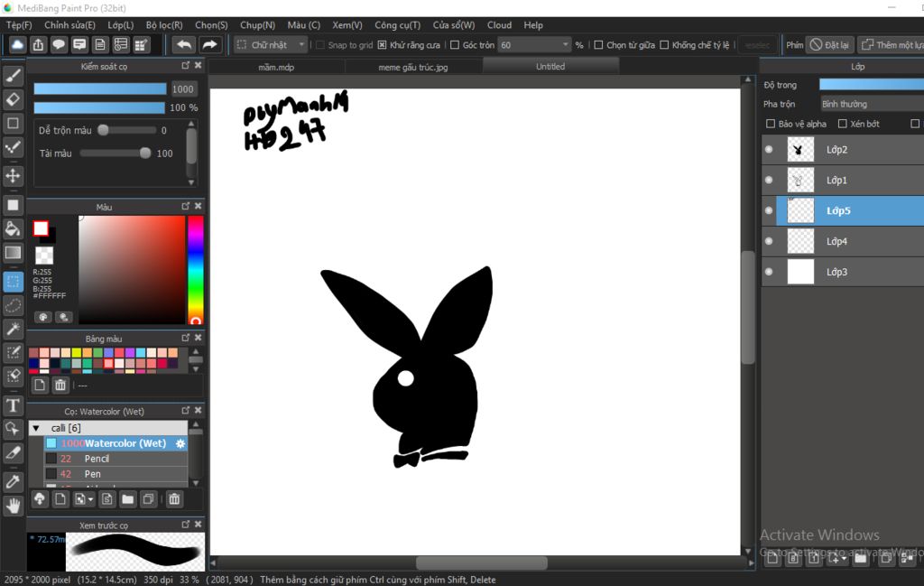Open Chữ nhật shape dropdown
Viewport: 924px width, 586px height.
tap(271, 45)
